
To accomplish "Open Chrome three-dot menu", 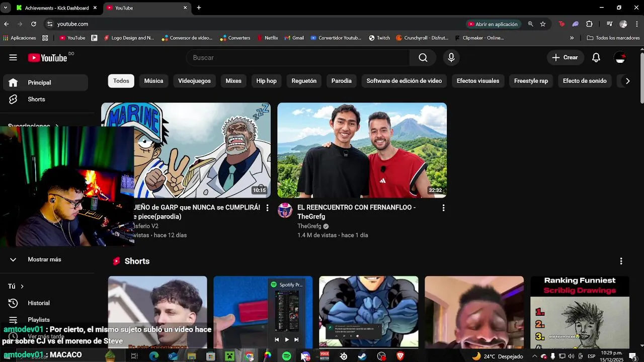I will [x=637, y=24].
